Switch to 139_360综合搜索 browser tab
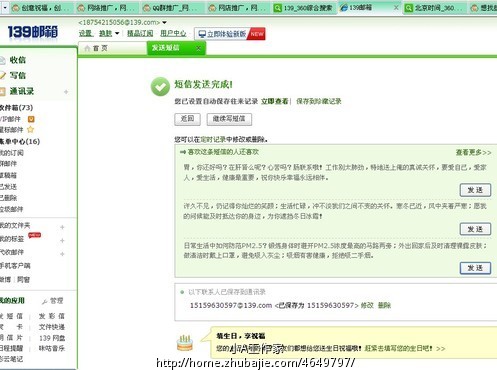Image resolution: width=497 pixels, height=370 pixels. (303, 8)
